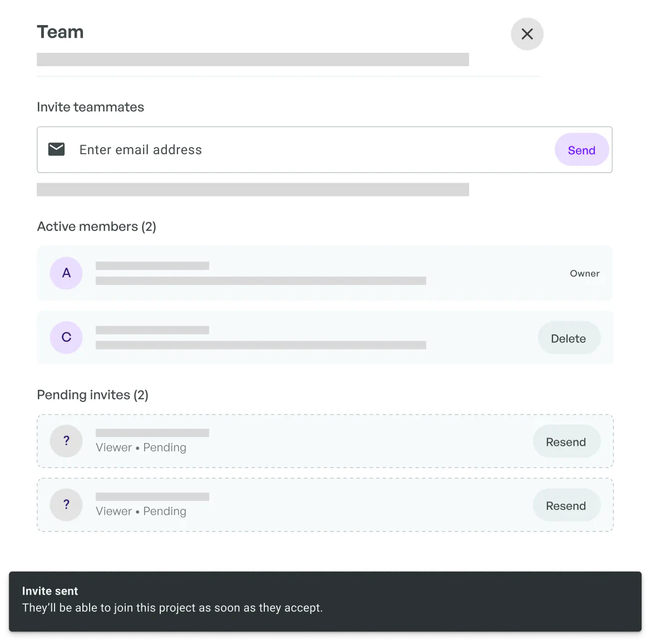The height and width of the screenshot is (644, 651).
Task: Click the X icon to close the Team panel
Action: (x=527, y=34)
